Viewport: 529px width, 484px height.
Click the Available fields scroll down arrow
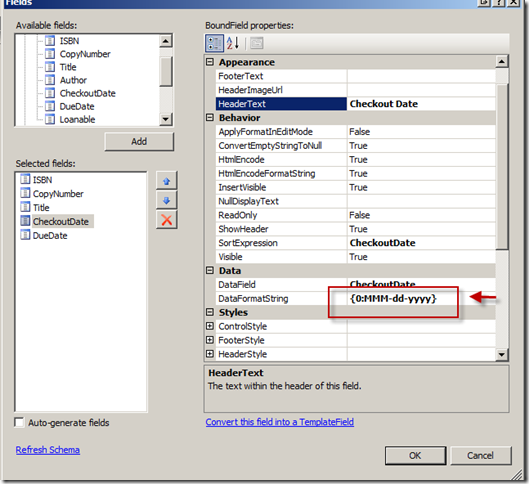click(x=165, y=119)
